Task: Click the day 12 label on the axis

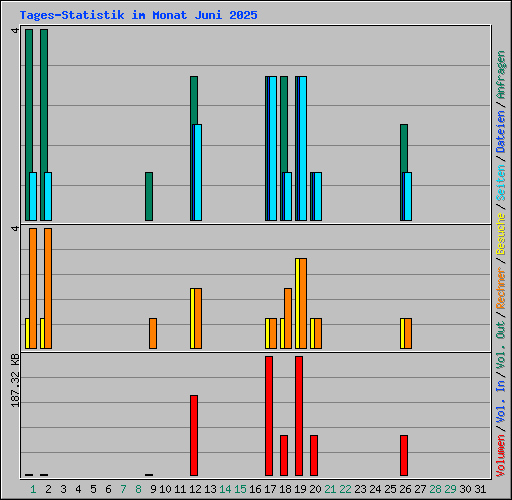Action: point(195,489)
